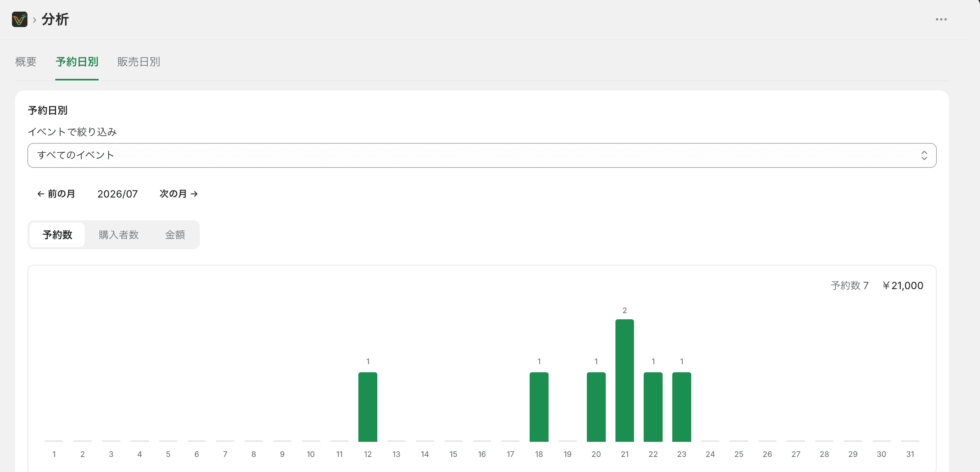This screenshot has width=980, height=472.
Task: Click the 予約数 7 summary text
Action: (x=850, y=286)
